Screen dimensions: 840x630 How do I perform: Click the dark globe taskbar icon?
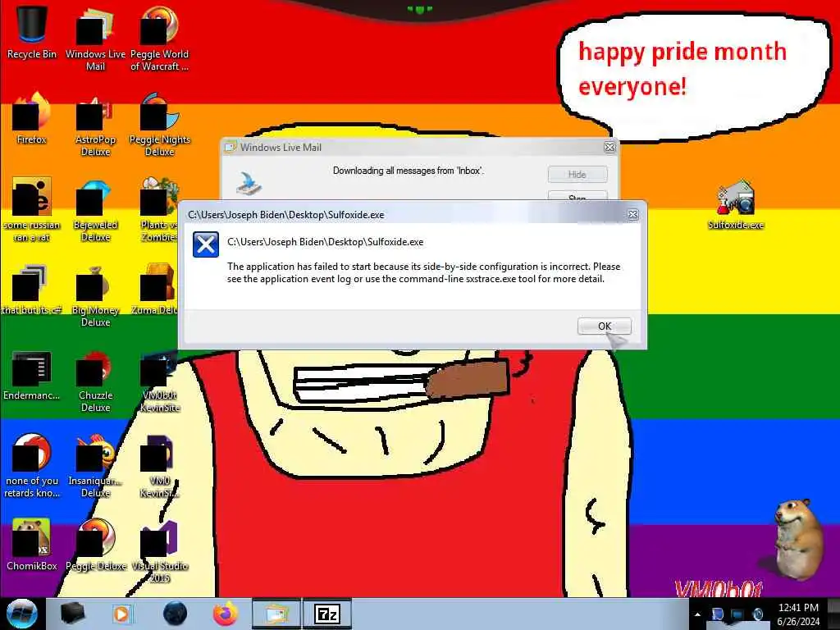[x=176, y=614]
